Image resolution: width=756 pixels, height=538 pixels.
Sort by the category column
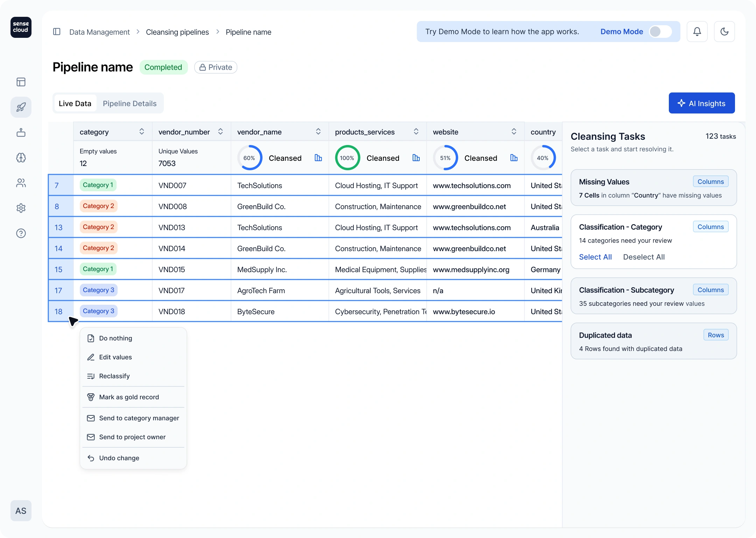click(x=142, y=132)
